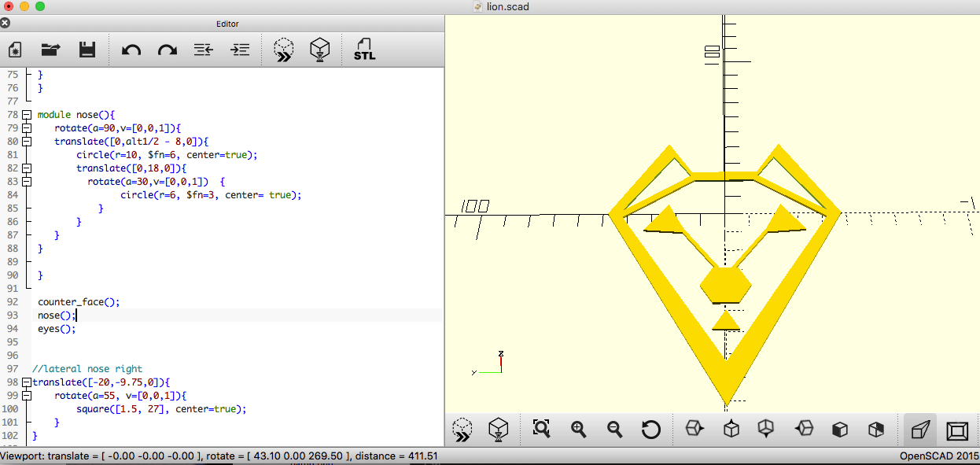Click the yellow hexagon nose in the 3D view

pyautogui.click(x=724, y=286)
